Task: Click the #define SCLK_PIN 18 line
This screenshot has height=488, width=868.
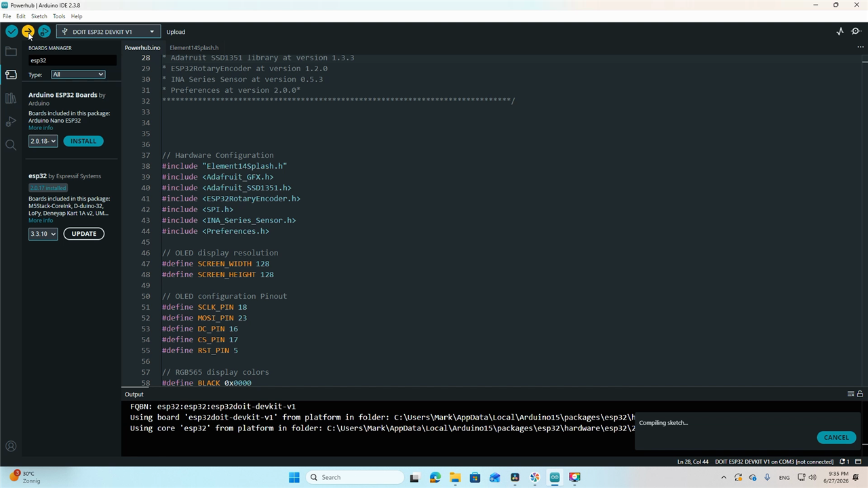Action: 204,307
